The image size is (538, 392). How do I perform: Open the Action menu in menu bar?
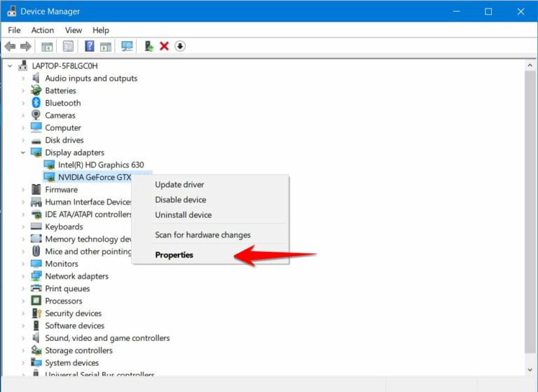42,30
